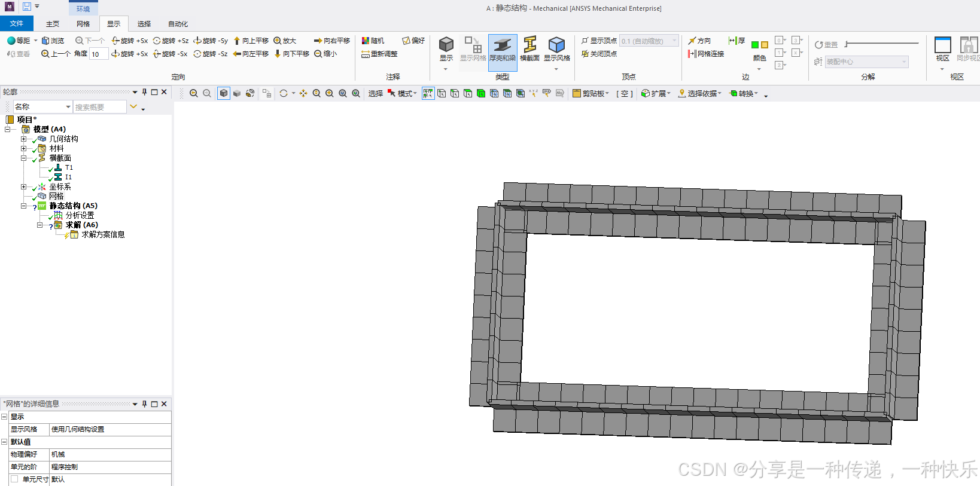Switch to the 自动化 automation tab
This screenshot has width=980, height=486.
(x=178, y=24)
